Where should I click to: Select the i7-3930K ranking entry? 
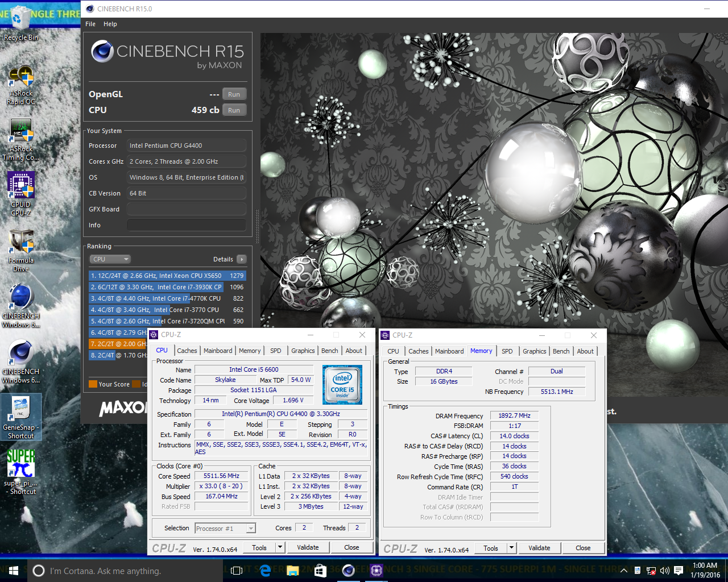167,287
